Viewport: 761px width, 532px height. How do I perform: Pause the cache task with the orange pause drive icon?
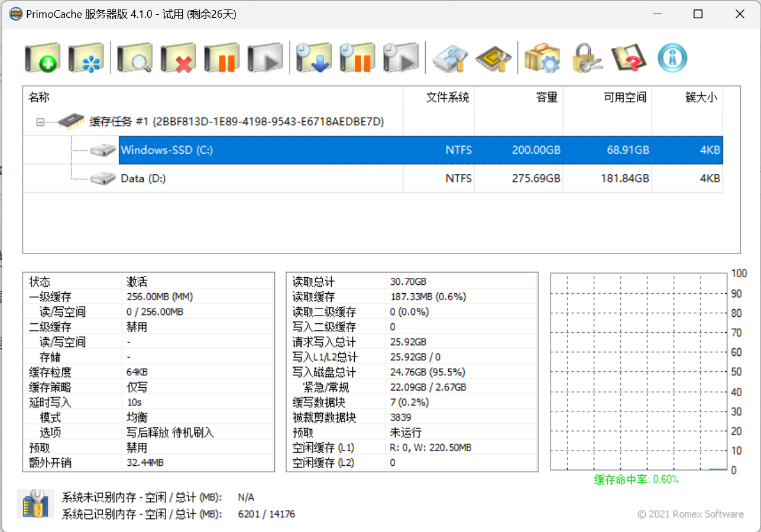[222, 58]
